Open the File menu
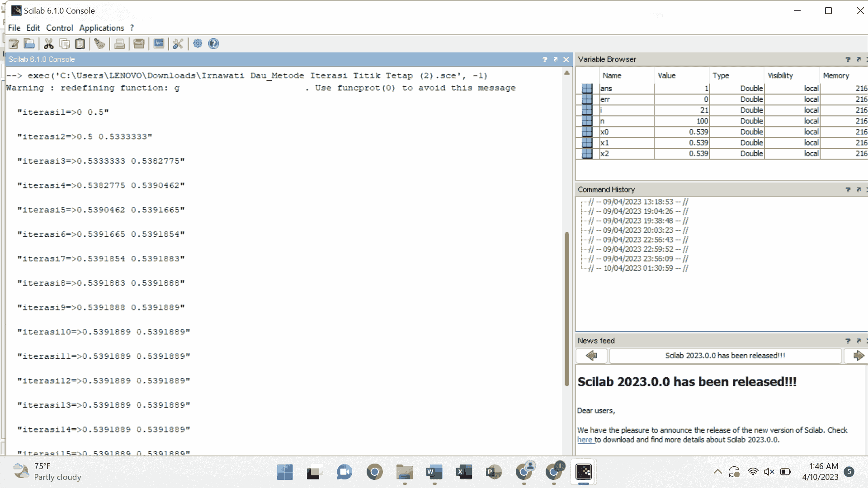Image resolution: width=868 pixels, height=488 pixels. 14,28
